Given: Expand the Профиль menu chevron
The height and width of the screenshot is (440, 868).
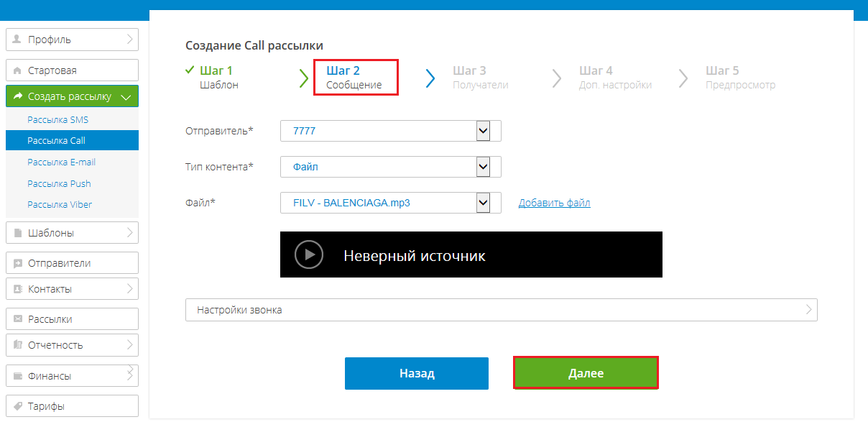Looking at the screenshot, I should (130, 40).
